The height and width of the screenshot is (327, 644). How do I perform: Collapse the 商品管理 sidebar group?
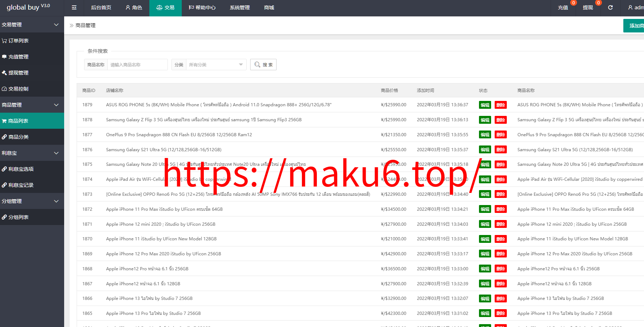click(32, 105)
